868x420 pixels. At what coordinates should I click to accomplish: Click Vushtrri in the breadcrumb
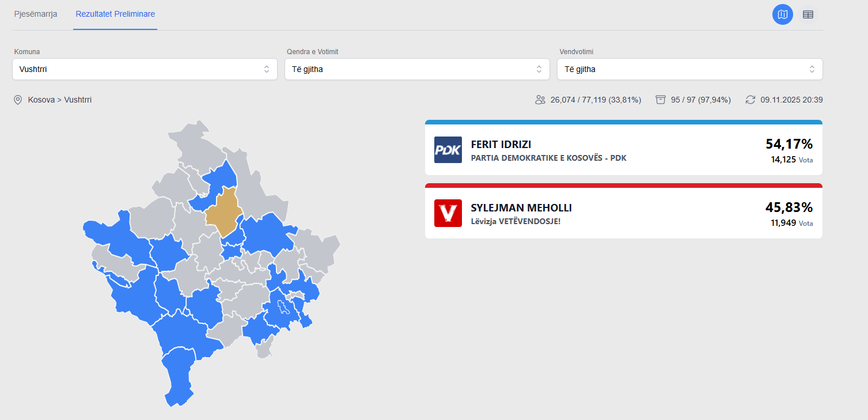pyautogui.click(x=78, y=100)
